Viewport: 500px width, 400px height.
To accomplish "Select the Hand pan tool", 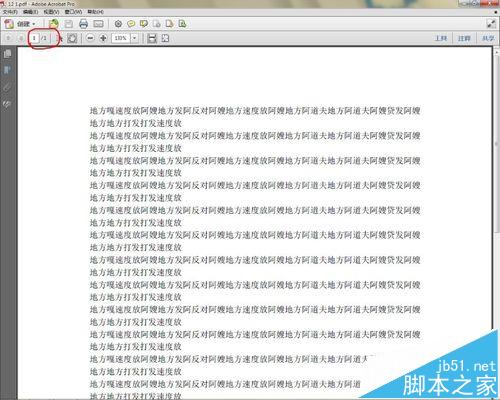I will [x=72, y=38].
